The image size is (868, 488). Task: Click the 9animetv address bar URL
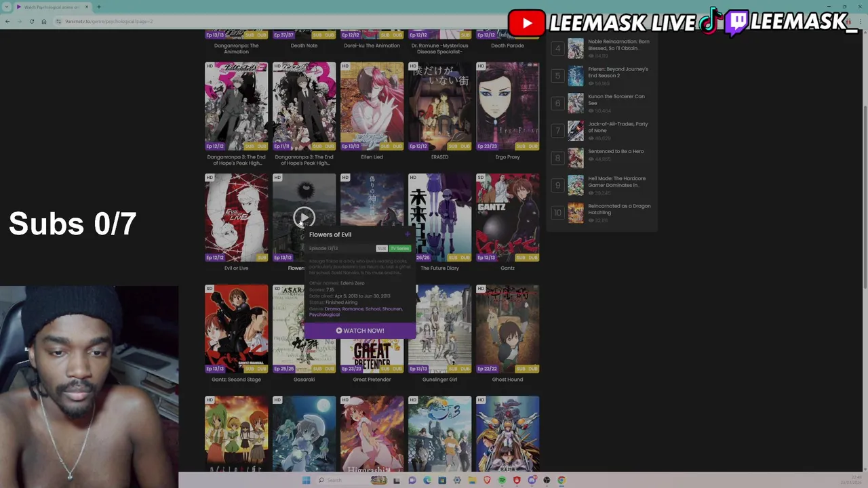108,22
